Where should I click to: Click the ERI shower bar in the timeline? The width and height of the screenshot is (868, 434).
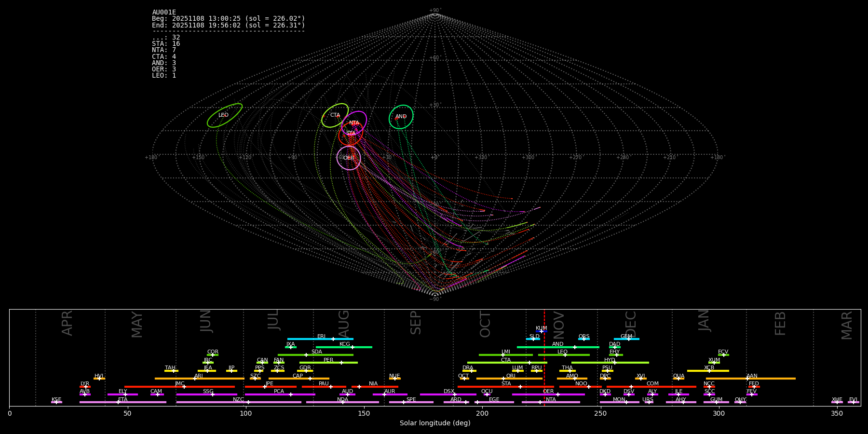[x=320, y=339]
